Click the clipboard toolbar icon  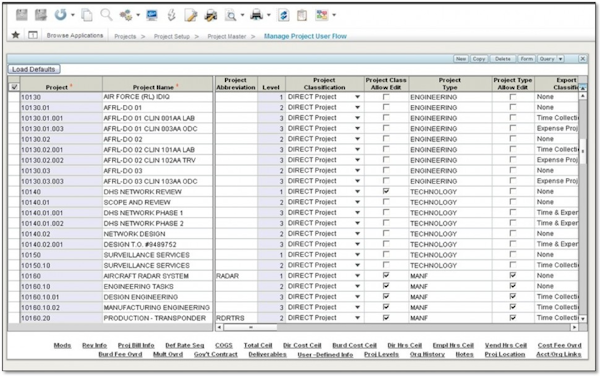pos(302,15)
